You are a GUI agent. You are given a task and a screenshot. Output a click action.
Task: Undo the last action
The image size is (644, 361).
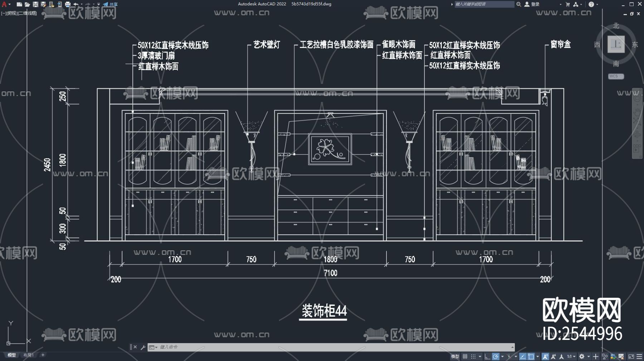coord(76,4)
